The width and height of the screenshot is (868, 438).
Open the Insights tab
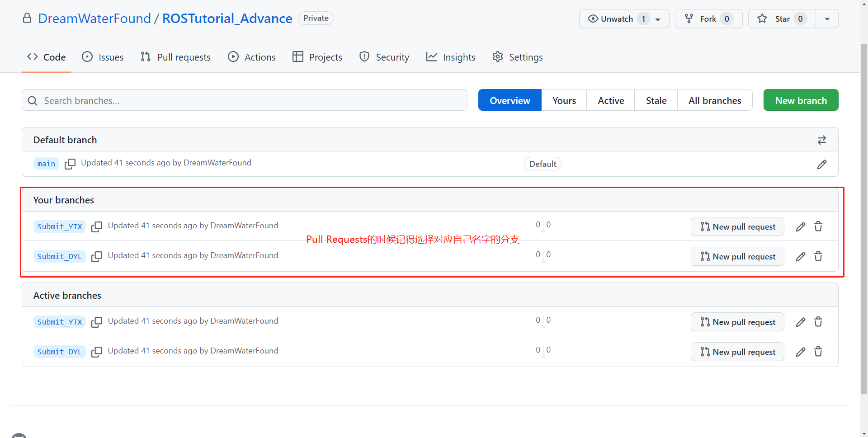pyautogui.click(x=451, y=57)
